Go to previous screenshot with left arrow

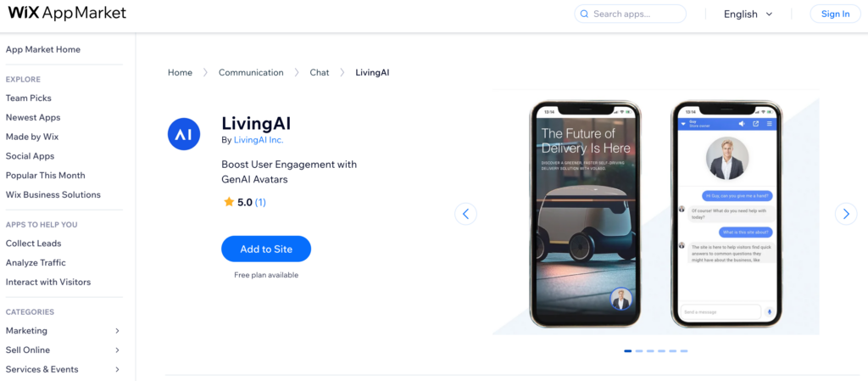(465, 214)
